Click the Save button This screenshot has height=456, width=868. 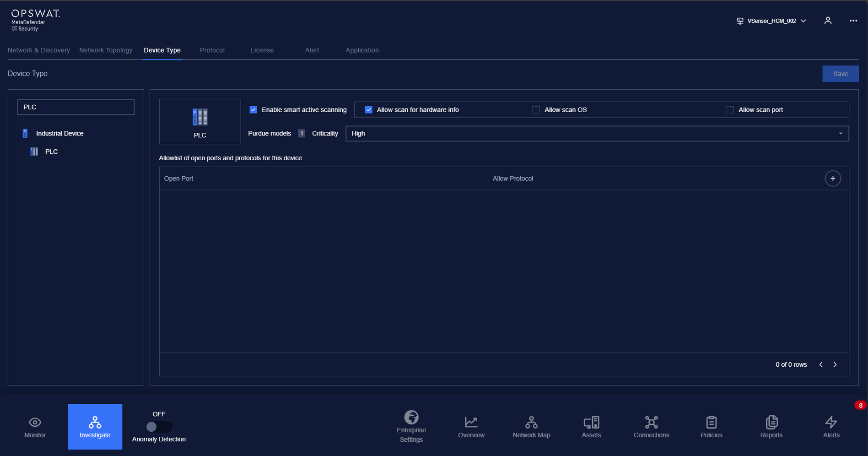(840, 74)
